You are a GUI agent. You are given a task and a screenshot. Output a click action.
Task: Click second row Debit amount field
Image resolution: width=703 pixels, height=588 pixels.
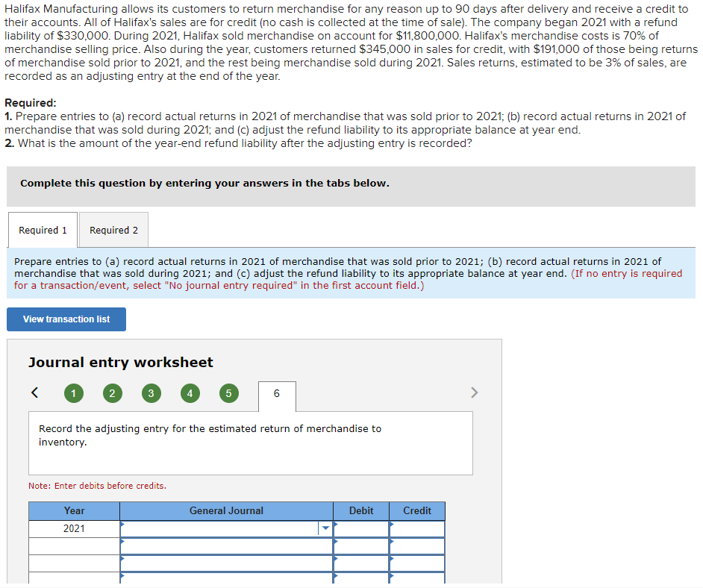[x=361, y=546]
